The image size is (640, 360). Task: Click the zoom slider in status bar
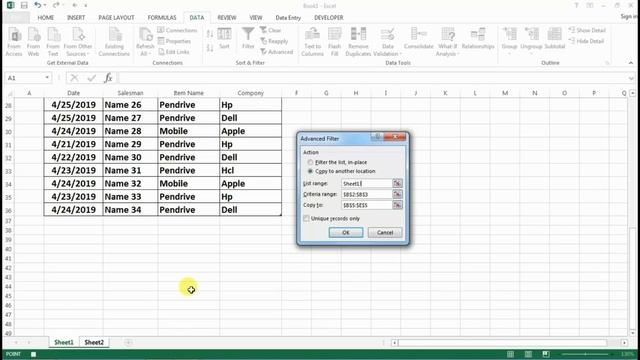[x=586, y=354]
